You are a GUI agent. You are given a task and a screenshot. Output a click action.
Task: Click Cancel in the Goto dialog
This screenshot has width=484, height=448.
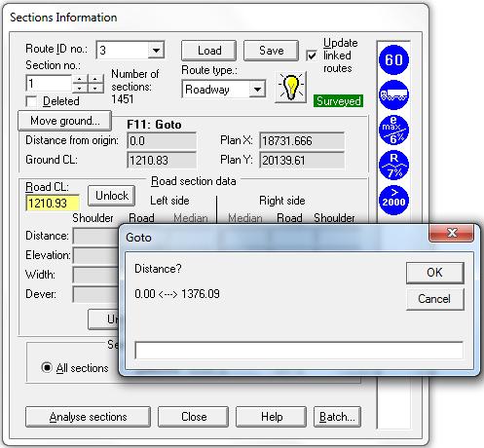(434, 299)
